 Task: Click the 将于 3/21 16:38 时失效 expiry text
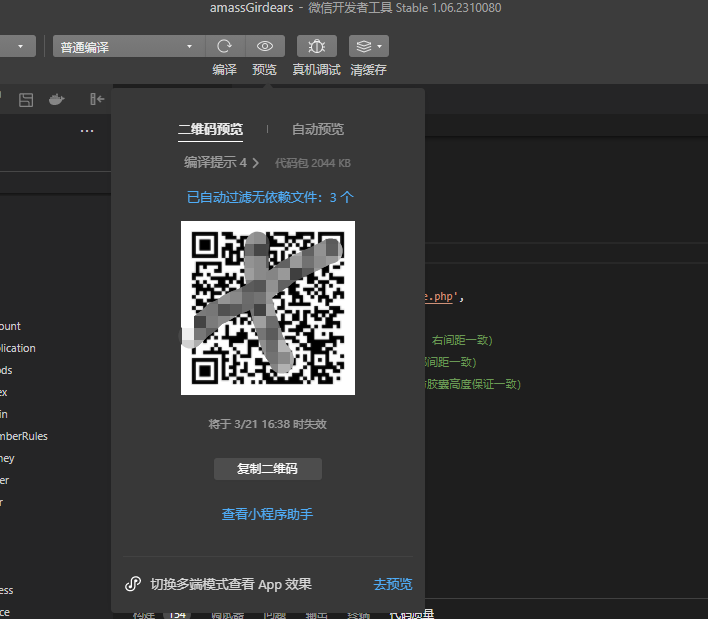pos(267,424)
